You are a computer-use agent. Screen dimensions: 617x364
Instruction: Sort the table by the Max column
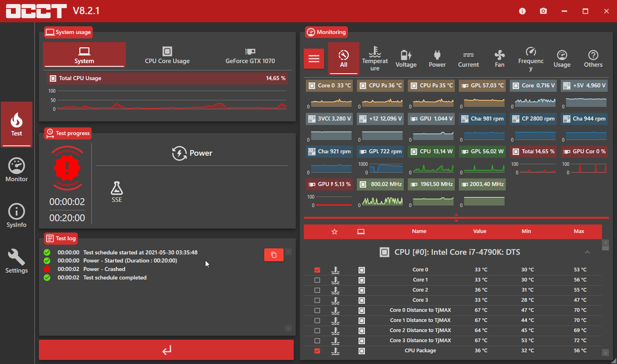(x=579, y=231)
